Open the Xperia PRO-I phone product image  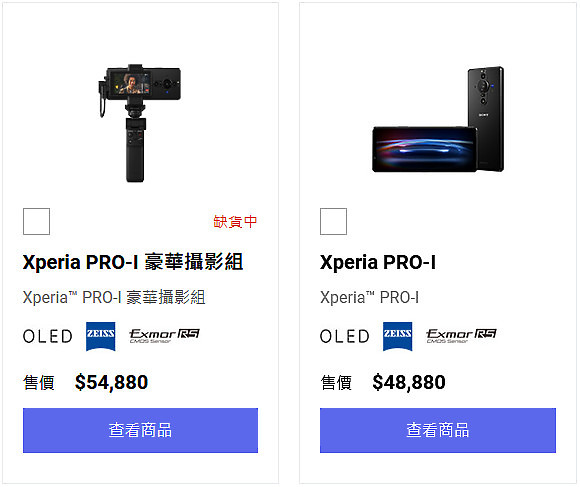point(438,119)
